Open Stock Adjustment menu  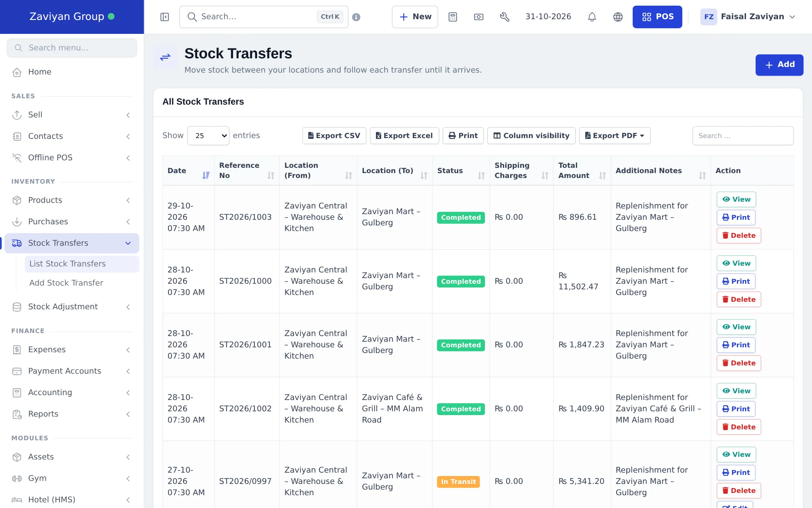72,307
